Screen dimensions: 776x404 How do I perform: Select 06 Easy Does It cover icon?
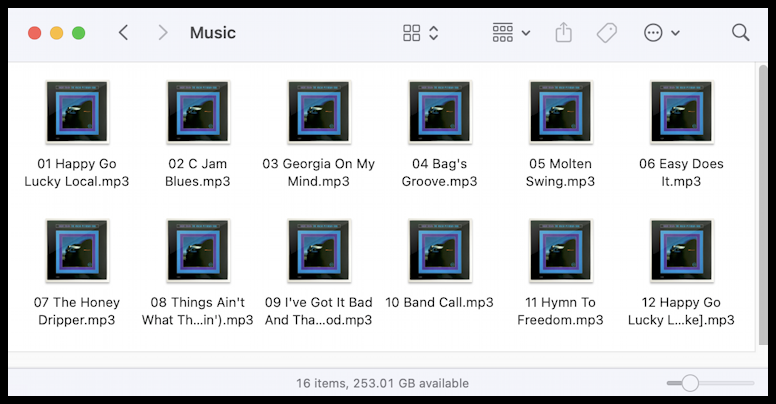pyautogui.click(x=681, y=112)
